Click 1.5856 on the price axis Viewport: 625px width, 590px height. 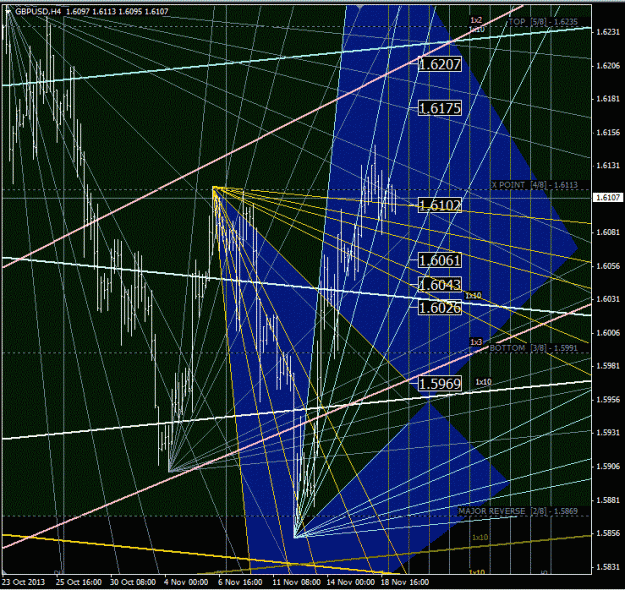coord(608,533)
